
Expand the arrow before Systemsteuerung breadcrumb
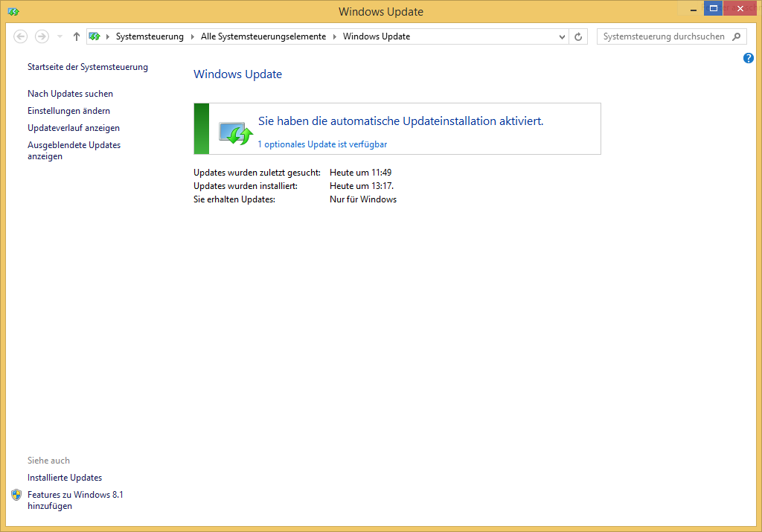(107, 37)
